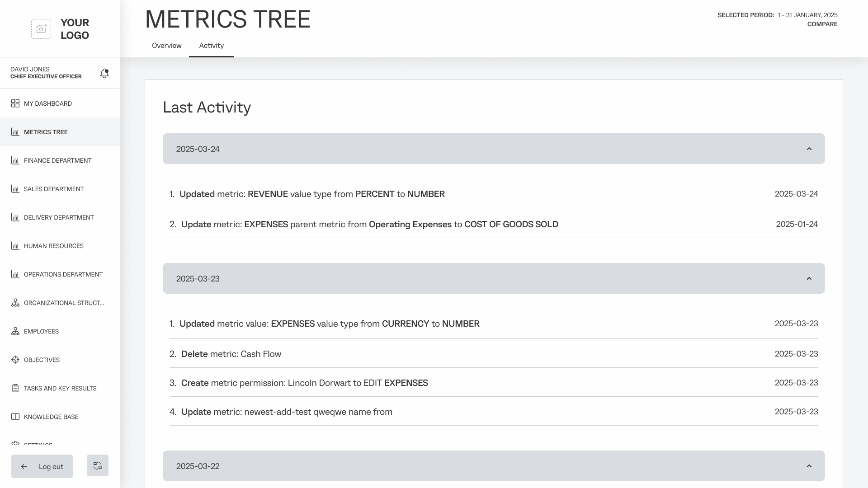Click the My Dashboard grid icon
The width and height of the screenshot is (868, 488).
(x=15, y=103)
